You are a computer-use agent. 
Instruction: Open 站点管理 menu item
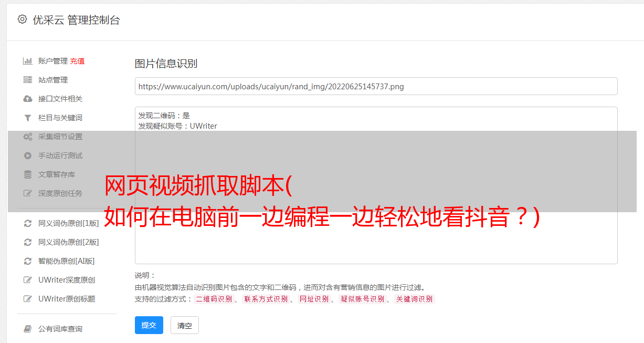tap(53, 80)
